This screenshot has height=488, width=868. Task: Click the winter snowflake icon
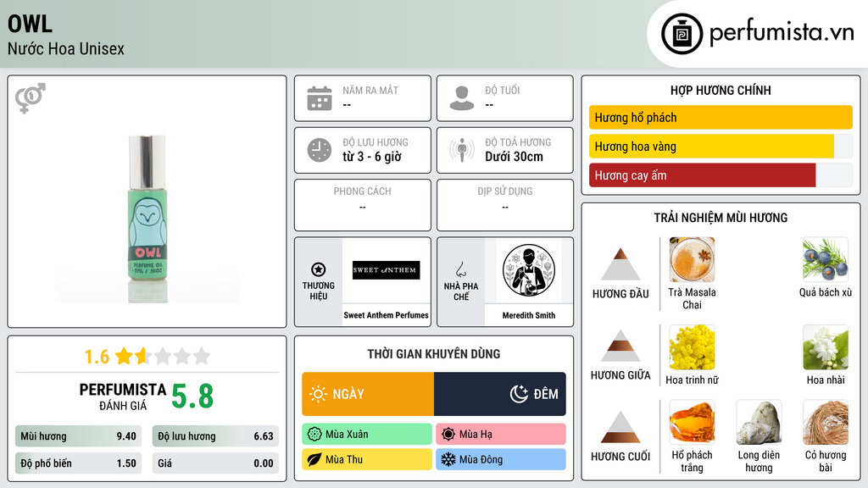coord(448,459)
